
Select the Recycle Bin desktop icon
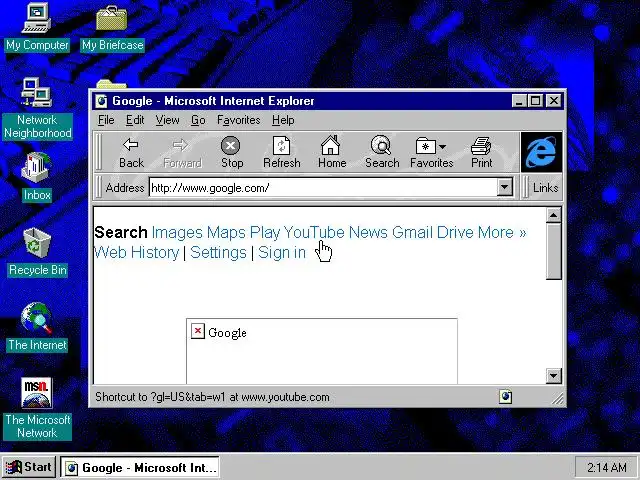pos(37,252)
